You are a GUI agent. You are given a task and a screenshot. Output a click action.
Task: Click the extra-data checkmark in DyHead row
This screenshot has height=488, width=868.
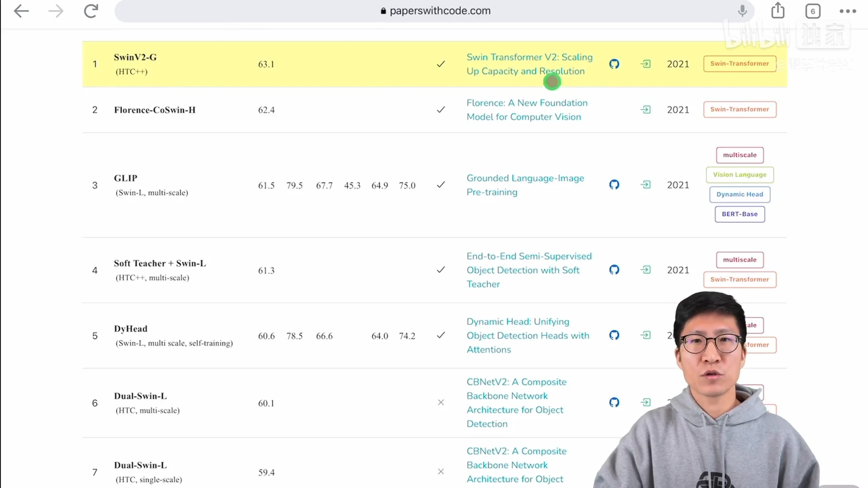click(441, 335)
